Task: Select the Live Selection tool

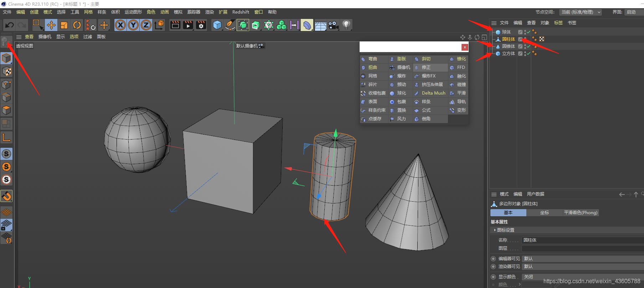Action: [38, 25]
